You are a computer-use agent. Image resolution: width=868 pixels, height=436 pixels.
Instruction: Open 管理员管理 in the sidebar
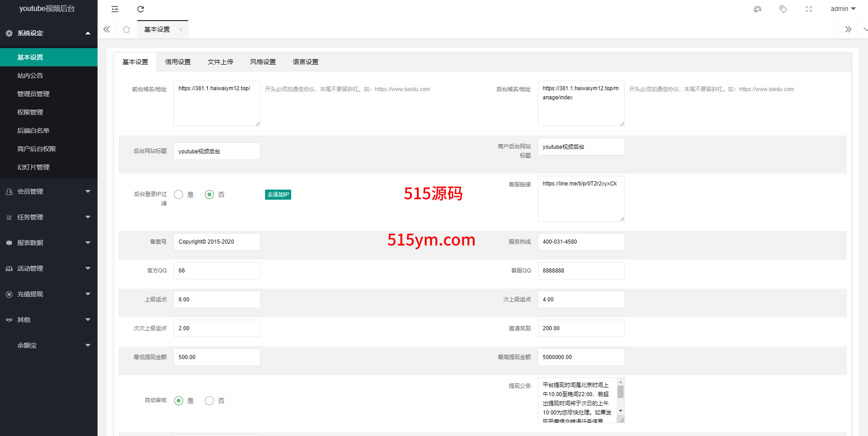click(x=33, y=94)
